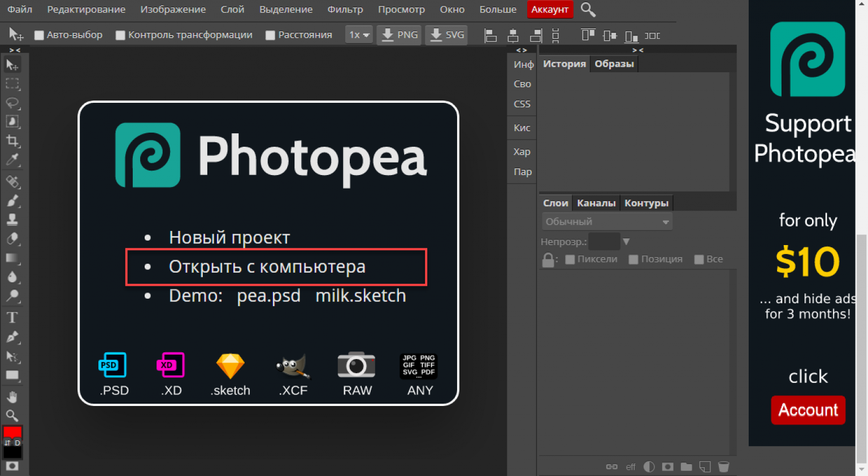
Task: Click the black background color swatch
Action: click(x=13, y=452)
